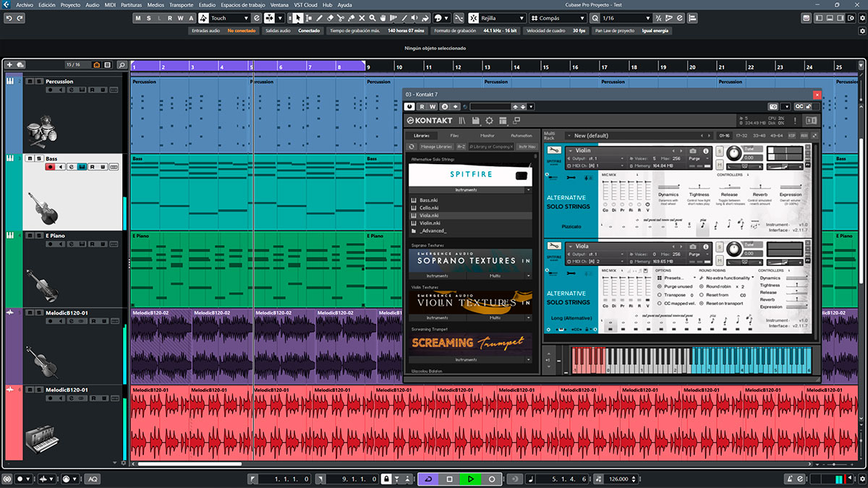This screenshot has width=868, height=488.
Task: Select multi rack page 17-32
Action: [741, 135]
